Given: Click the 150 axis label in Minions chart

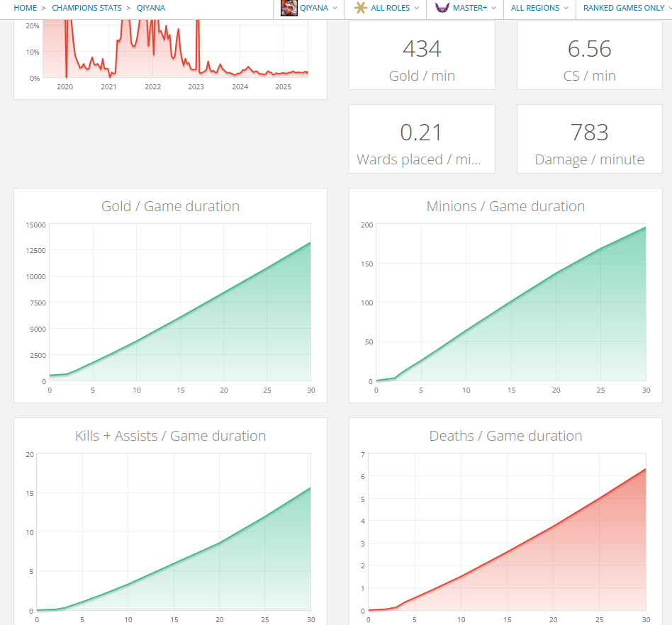Looking at the screenshot, I should pos(367,264).
